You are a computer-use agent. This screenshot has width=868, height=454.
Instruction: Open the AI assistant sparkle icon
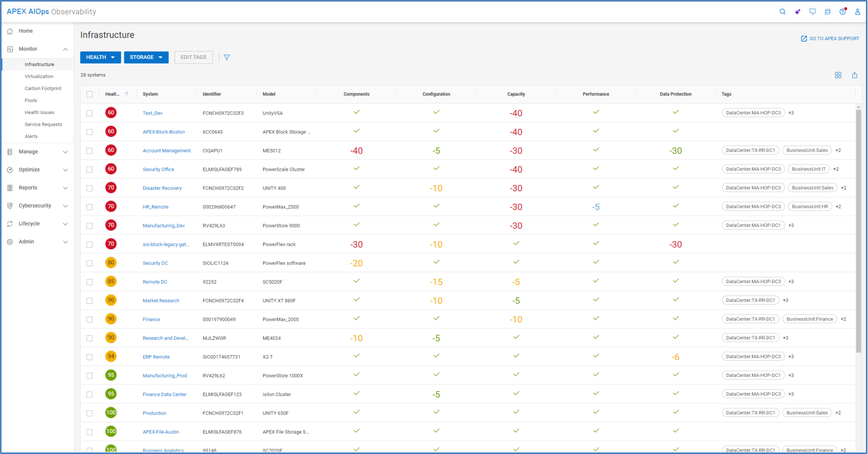797,11
